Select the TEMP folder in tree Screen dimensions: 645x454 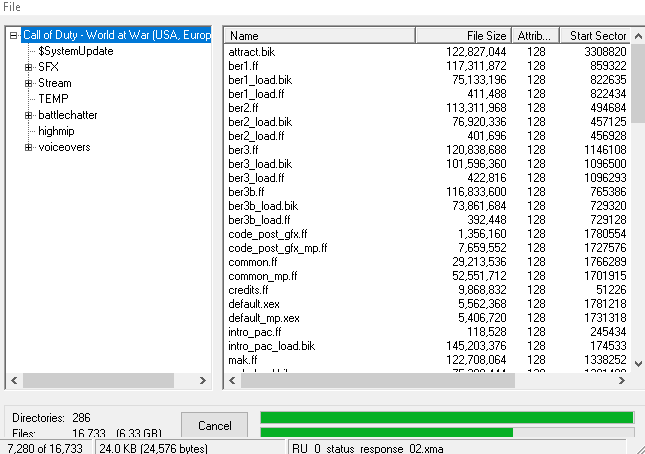53,99
